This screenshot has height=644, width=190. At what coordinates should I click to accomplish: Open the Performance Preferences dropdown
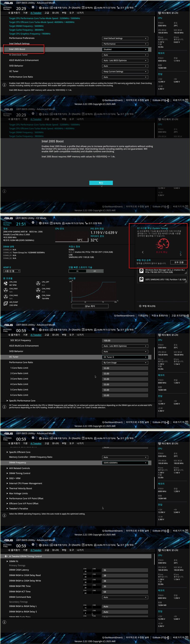click(125, 38)
